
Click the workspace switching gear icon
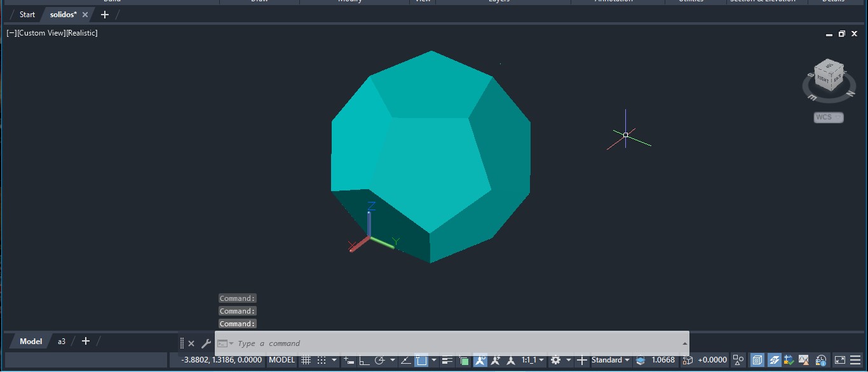[x=555, y=360]
